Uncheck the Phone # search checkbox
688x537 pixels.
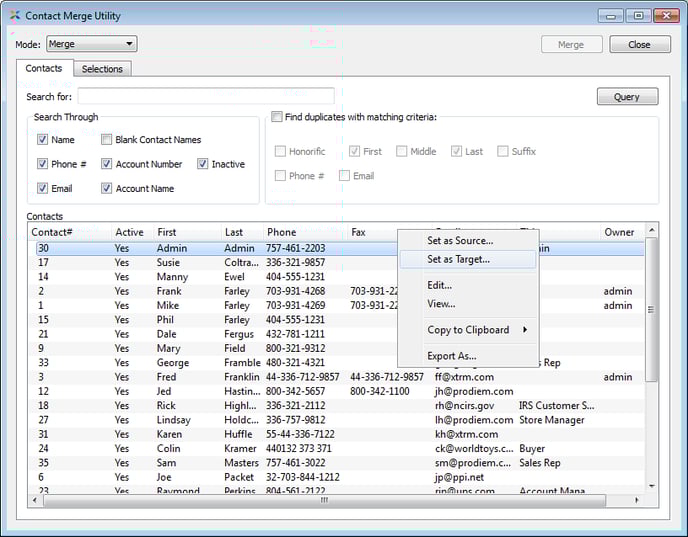click(43, 164)
